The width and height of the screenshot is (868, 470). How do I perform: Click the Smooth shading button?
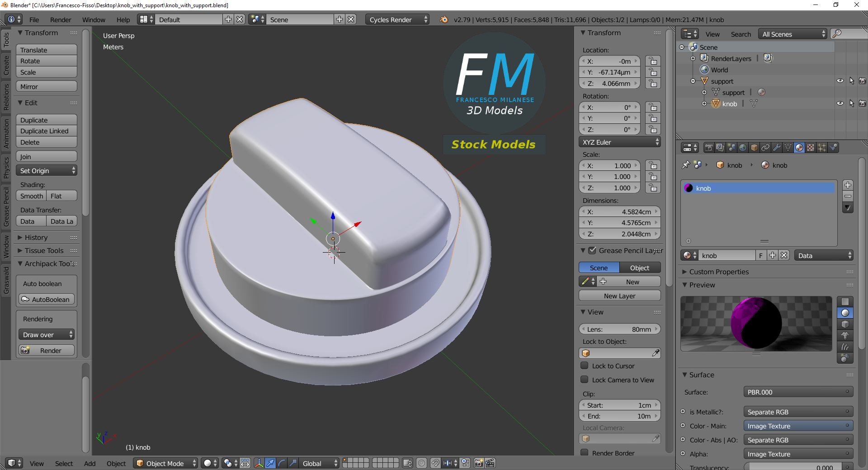(31, 196)
